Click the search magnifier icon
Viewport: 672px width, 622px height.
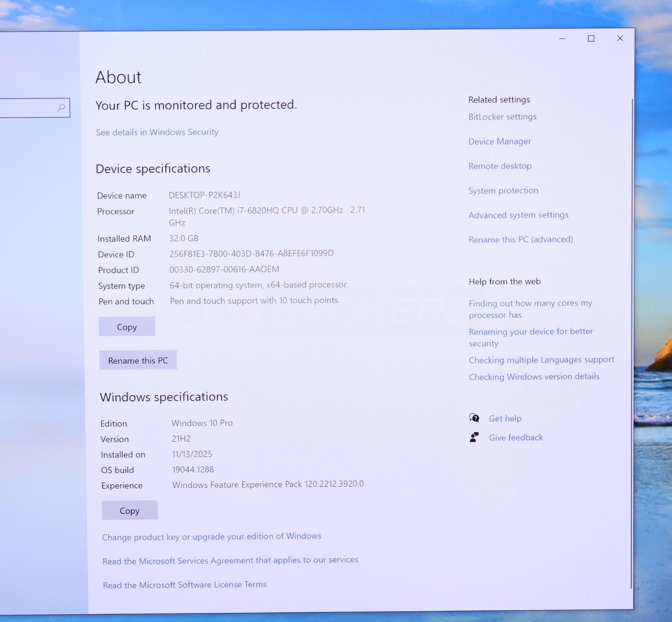61,108
